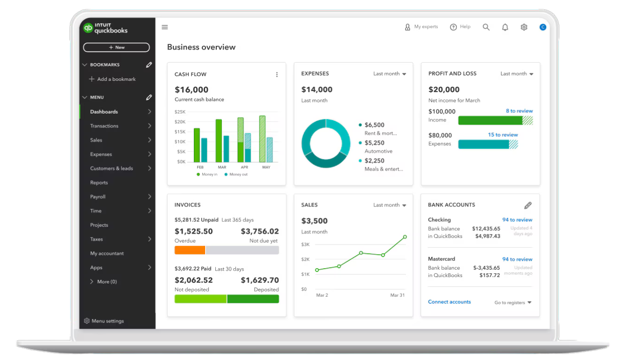Click the QuickBooks logo icon
This screenshot has height=364, width=626.
pyautogui.click(x=88, y=28)
